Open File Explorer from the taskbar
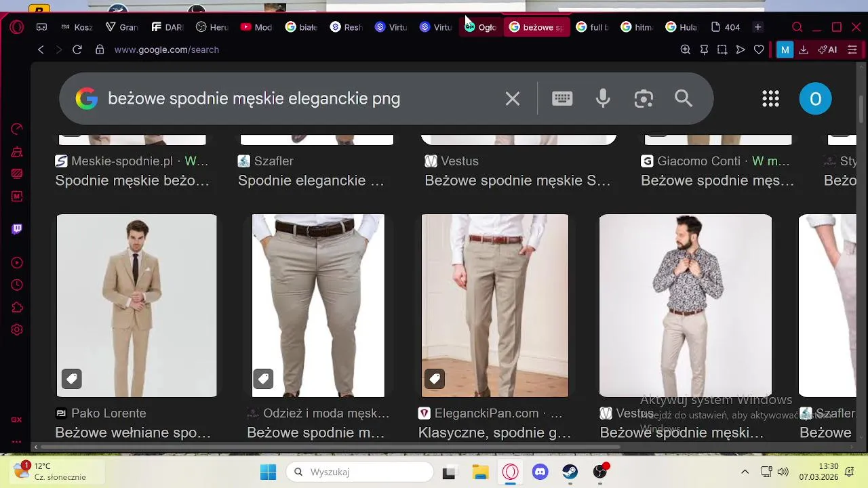 point(480,472)
